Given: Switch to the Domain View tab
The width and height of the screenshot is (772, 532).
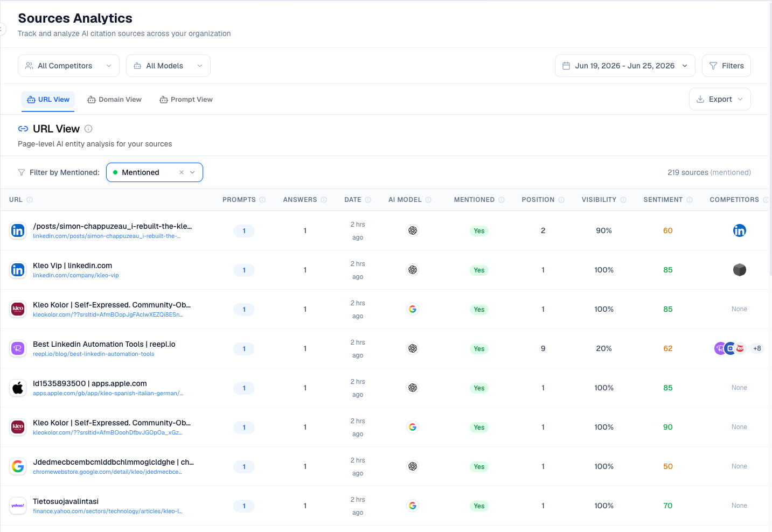Looking at the screenshot, I should pos(114,100).
